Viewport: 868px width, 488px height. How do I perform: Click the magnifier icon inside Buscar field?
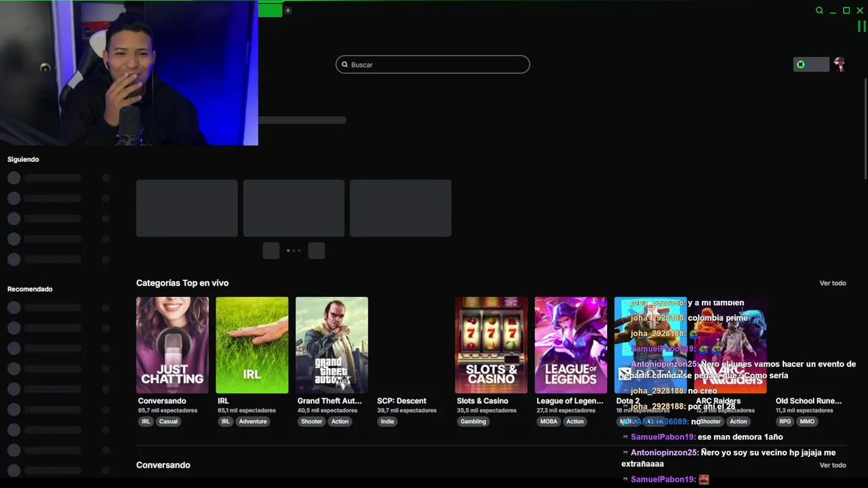pyautogui.click(x=344, y=65)
